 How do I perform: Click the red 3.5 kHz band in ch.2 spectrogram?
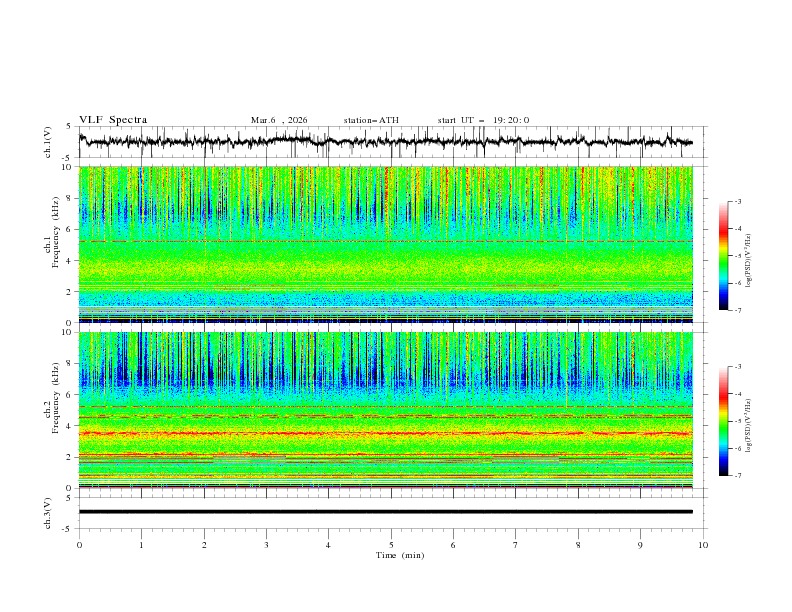tap(385, 433)
